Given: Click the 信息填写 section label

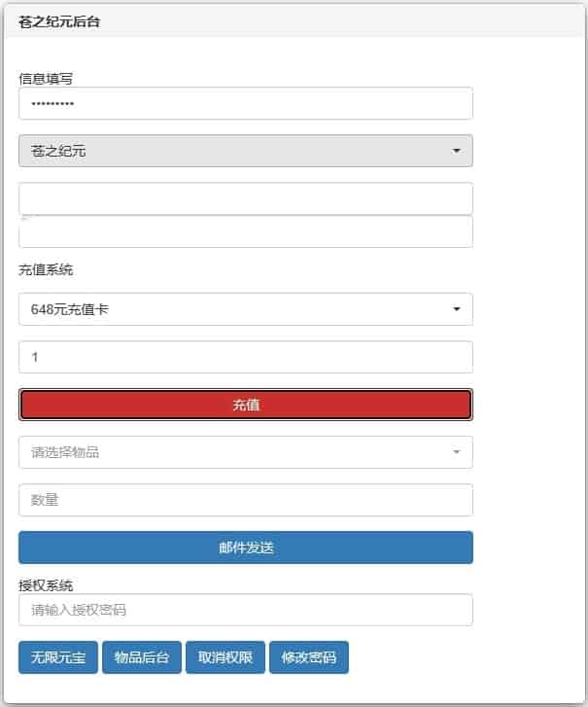Looking at the screenshot, I should (x=46, y=79).
